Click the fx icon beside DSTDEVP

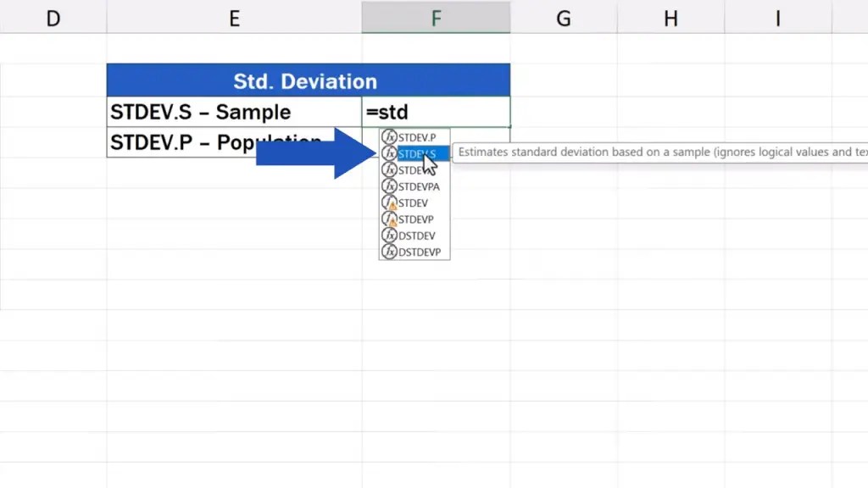coord(389,252)
